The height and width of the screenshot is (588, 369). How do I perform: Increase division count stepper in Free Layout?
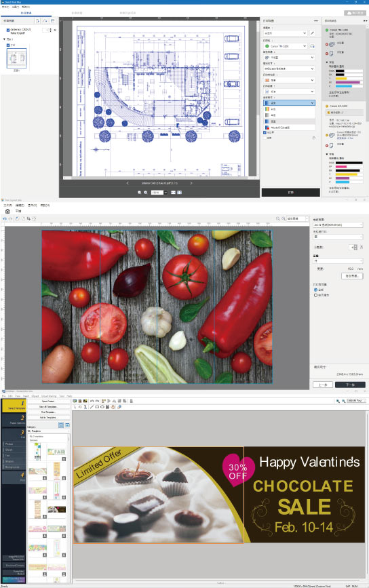pyautogui.click(x=355, y=246)
